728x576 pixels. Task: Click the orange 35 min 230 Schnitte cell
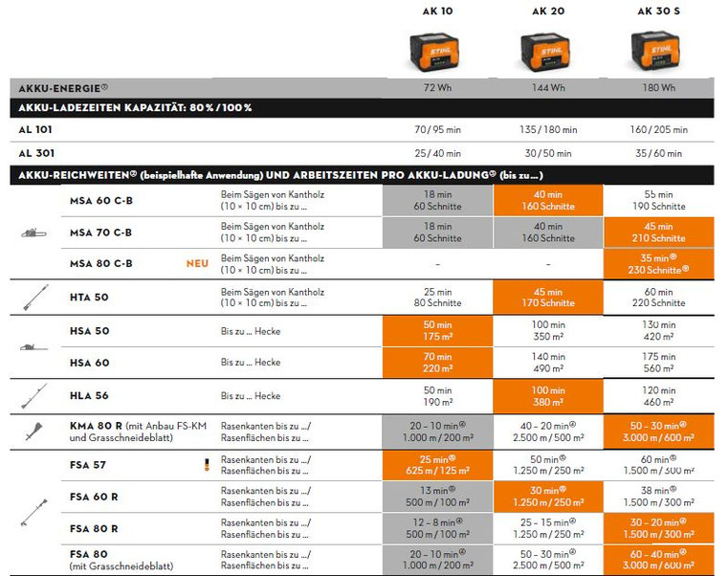[659, 264]
